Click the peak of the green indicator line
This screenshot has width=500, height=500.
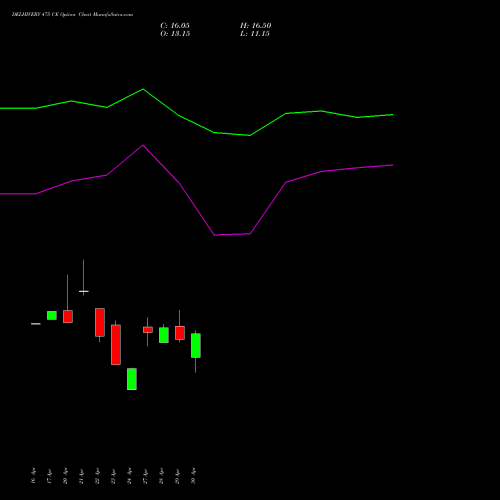click(x=143, y=89)
